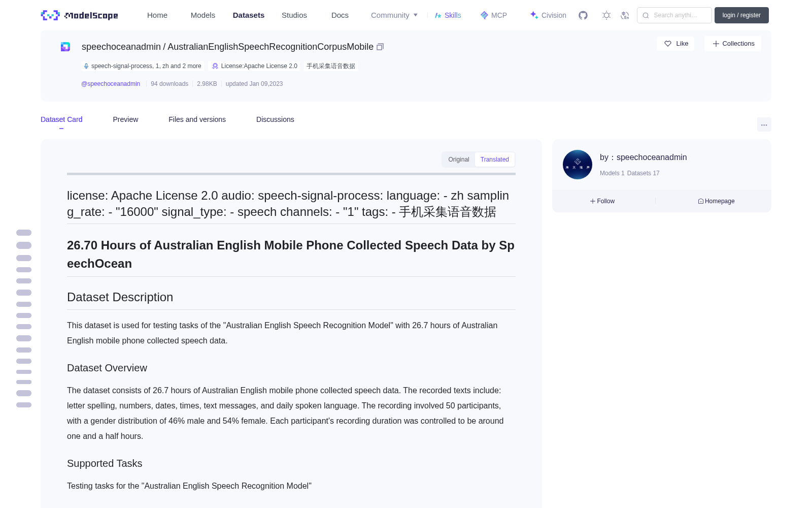Click 'Models 1' count text

point(612,173)
